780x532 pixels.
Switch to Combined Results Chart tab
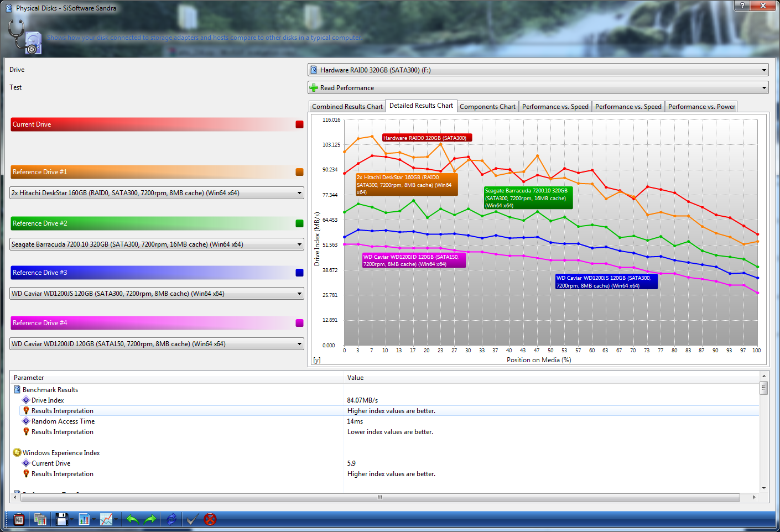[347, 107]
